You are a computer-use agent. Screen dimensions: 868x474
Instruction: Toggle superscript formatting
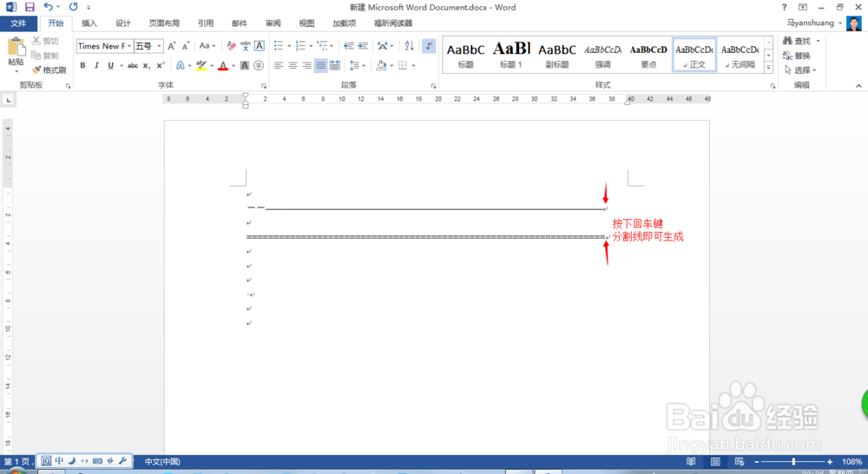(x=161, y=65)
